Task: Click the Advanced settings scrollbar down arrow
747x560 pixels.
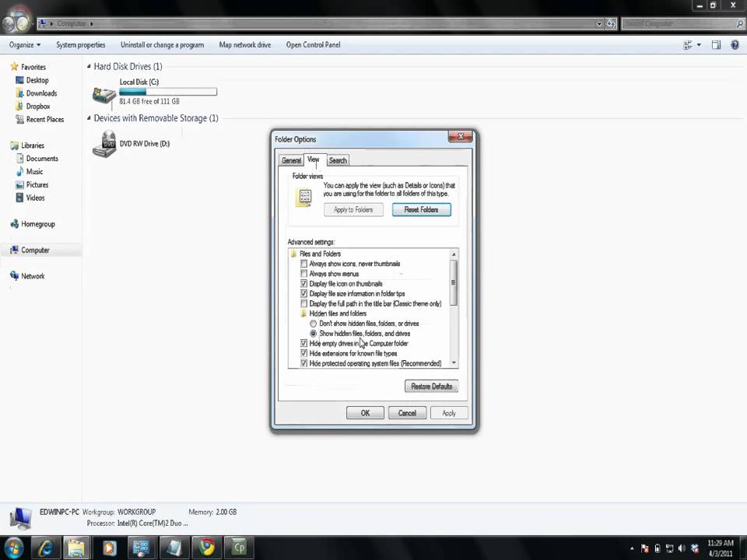Action: [454, 363]
